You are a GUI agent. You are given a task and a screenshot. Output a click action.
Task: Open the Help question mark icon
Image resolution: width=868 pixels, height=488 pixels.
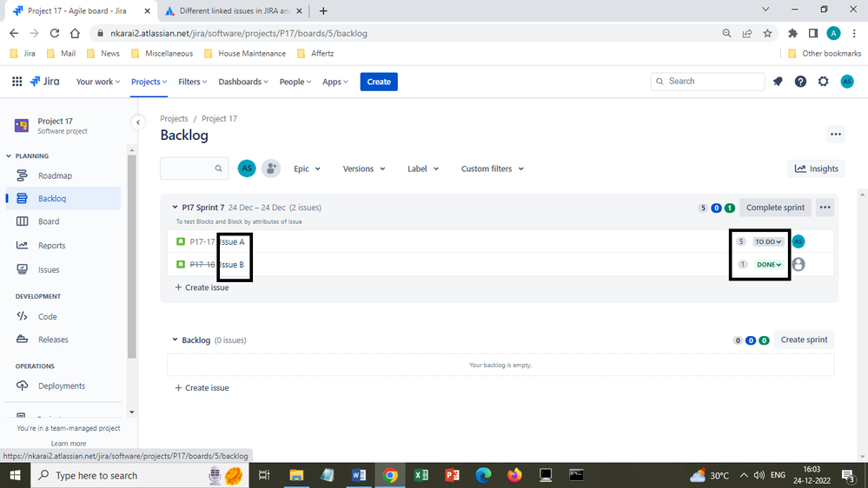[x=800, y=82]
